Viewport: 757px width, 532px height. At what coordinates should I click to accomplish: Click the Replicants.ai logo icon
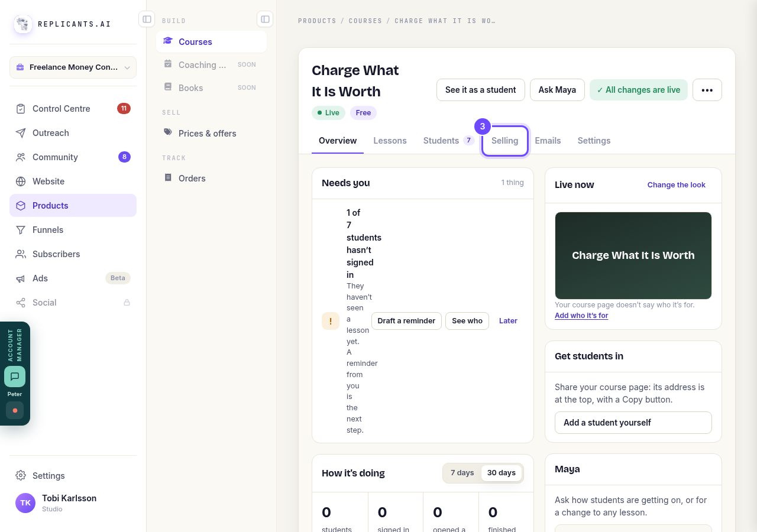23,24
